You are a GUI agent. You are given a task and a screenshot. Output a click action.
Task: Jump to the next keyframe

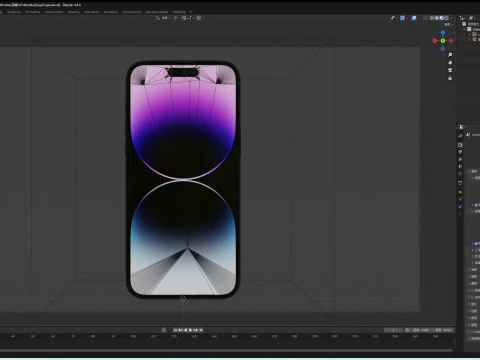196,330
